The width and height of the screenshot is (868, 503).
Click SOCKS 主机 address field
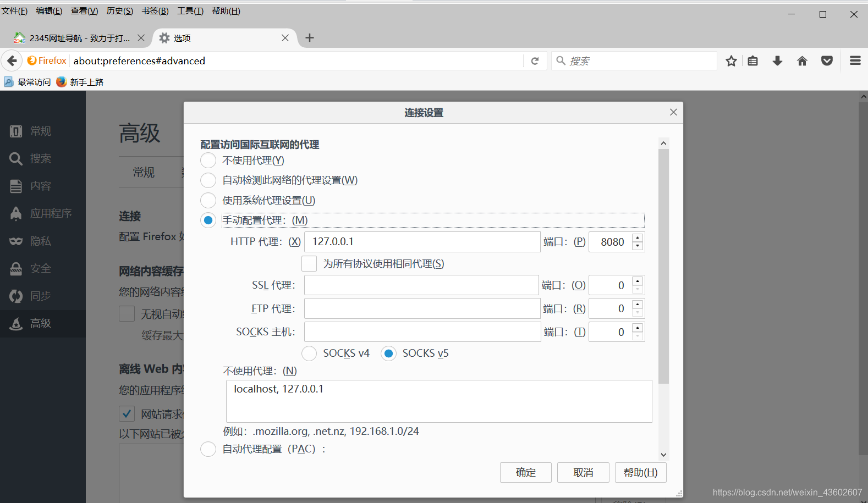[x=422, y=332]
